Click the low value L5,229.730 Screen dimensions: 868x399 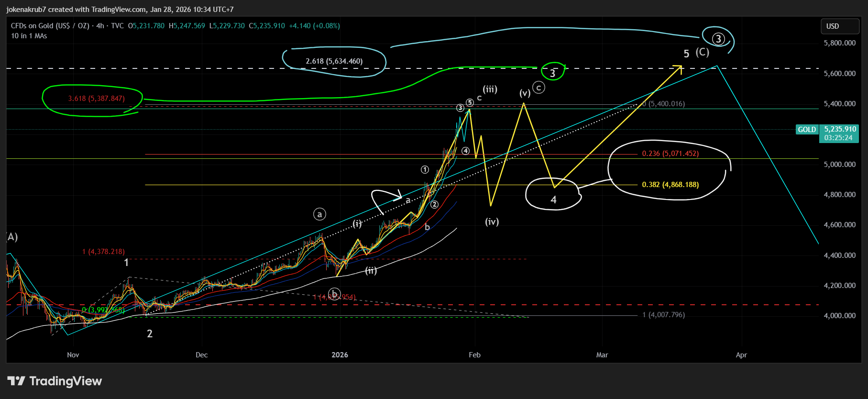(227, 26)
